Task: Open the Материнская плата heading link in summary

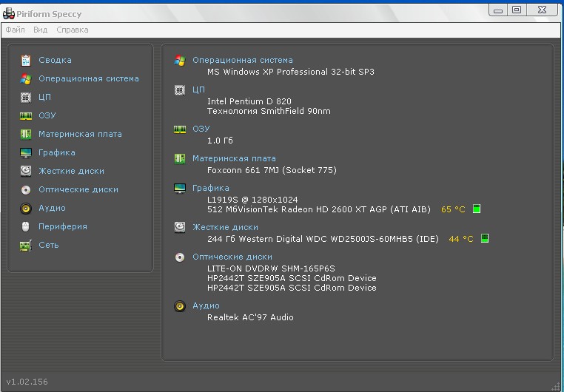Action: (234, 158)
